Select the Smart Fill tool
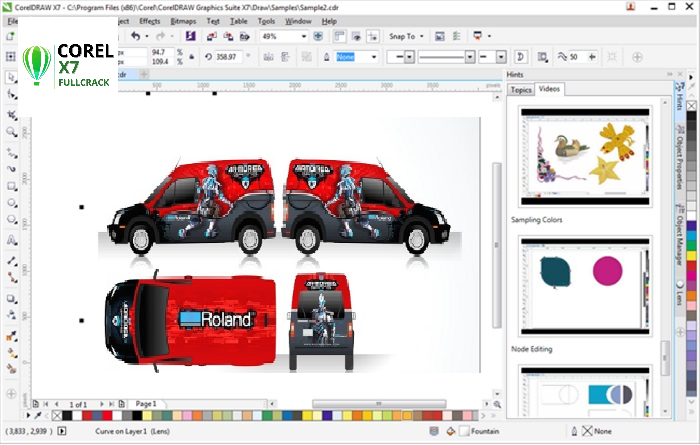Viewport: 700px width, 445px height. 11,369
